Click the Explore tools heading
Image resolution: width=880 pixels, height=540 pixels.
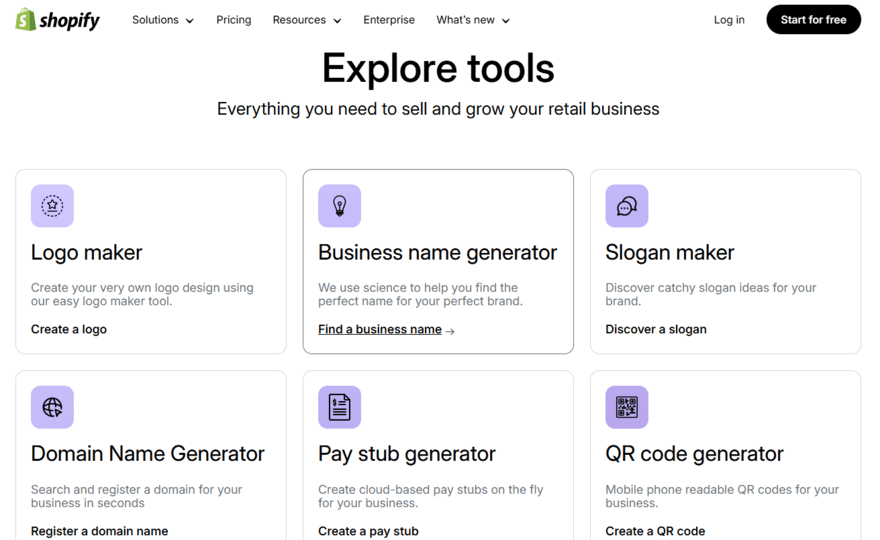point(438,68)
